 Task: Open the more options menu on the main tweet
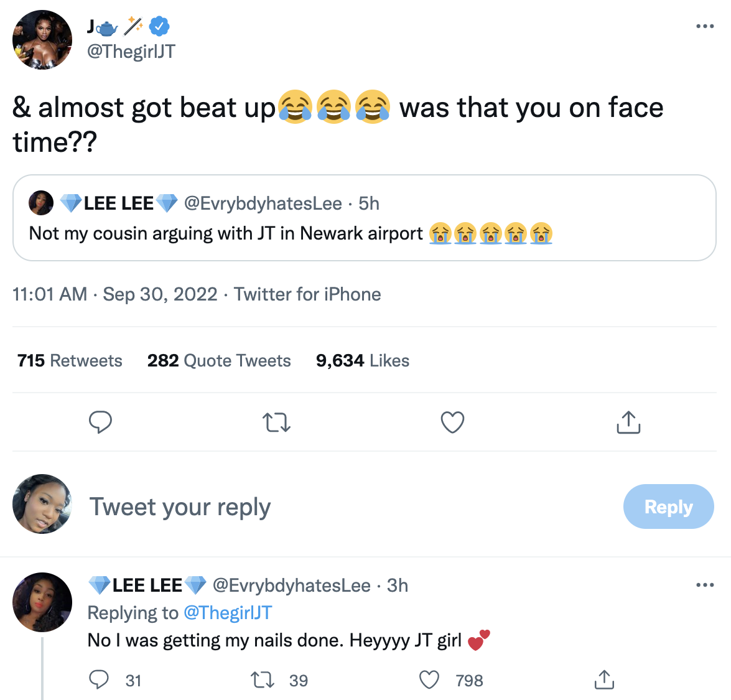click(x=705, y=26)
